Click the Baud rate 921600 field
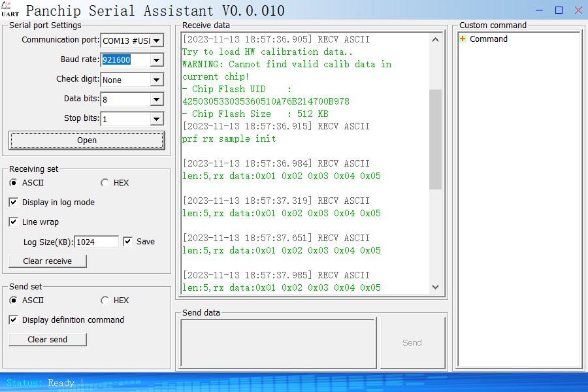The height and width of the screenshot is (392, 588). 125,60
